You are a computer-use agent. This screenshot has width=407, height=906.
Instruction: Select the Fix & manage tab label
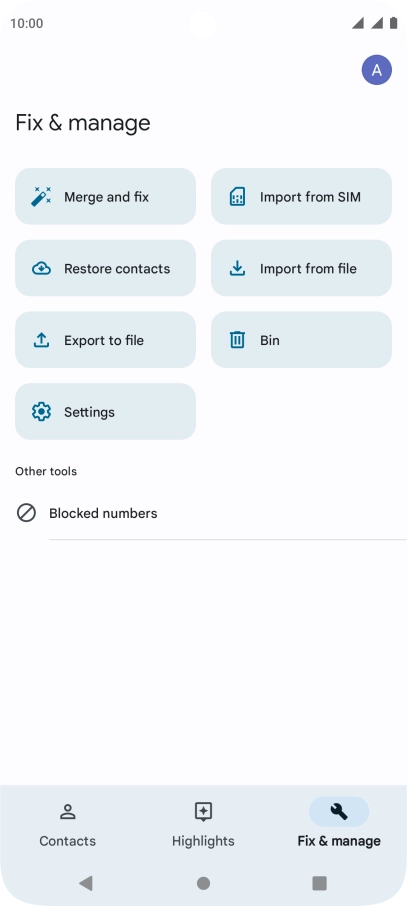coord(339,841)
